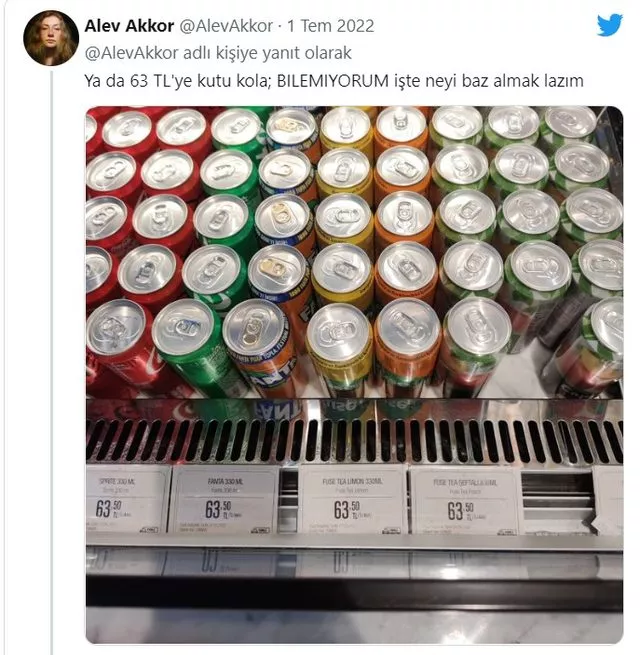
Task: Click the Fuse Tea Şeftali price tag
Action: coord(464,500)
